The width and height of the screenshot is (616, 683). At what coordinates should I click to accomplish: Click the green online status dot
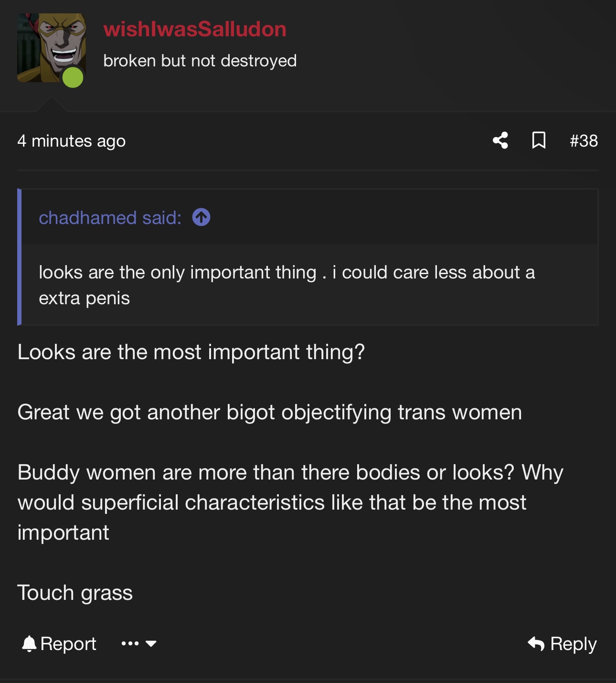[73, 77]
